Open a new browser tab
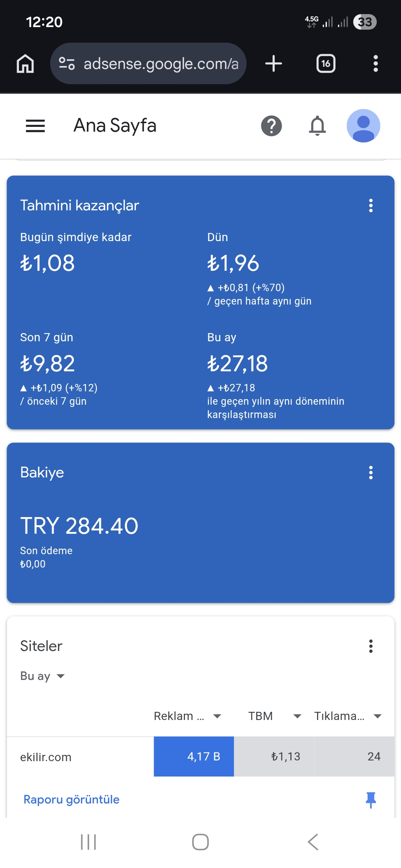The height and width of the screenshot is (868, 401). pos(274,63)
